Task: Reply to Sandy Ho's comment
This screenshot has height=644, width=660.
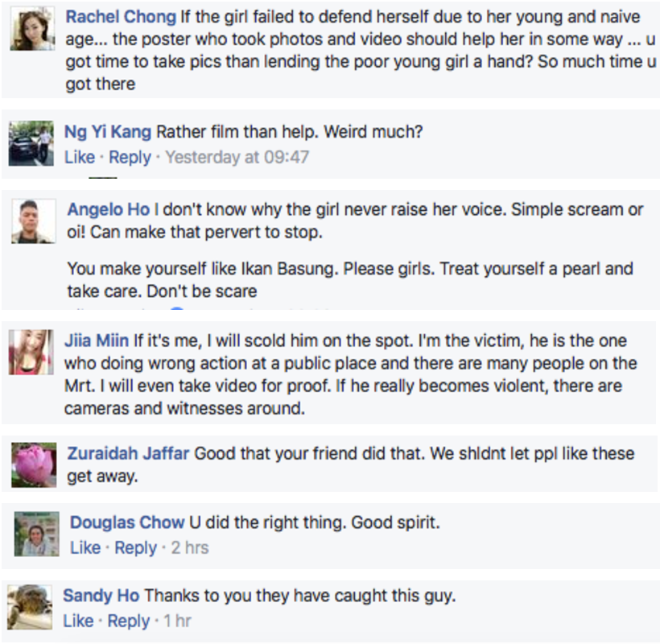Action: click(x=129, y=621)
